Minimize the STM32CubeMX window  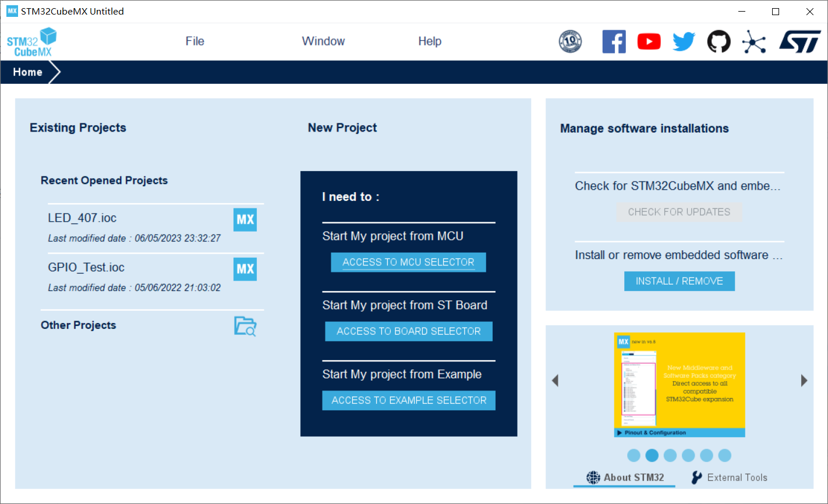coord(742,12)
